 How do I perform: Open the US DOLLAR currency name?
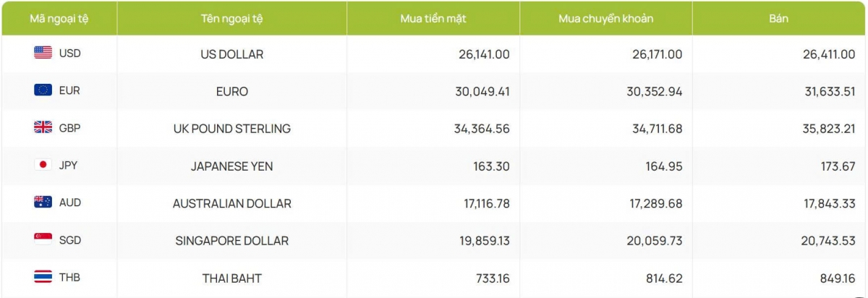pos(231,54)
